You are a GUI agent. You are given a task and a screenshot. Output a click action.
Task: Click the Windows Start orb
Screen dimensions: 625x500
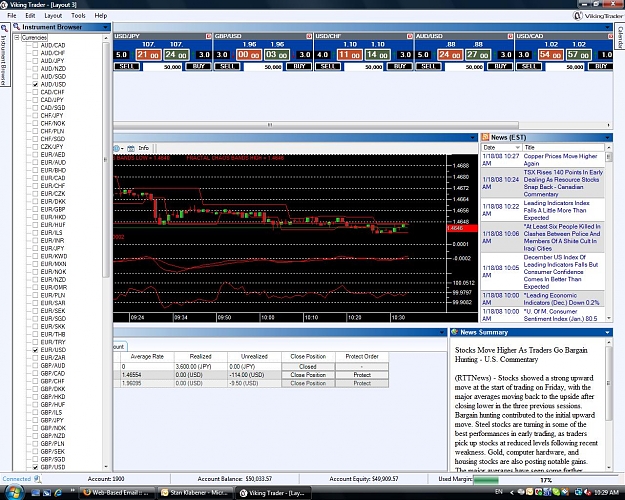pyautogui.click(x=13, y=492)
